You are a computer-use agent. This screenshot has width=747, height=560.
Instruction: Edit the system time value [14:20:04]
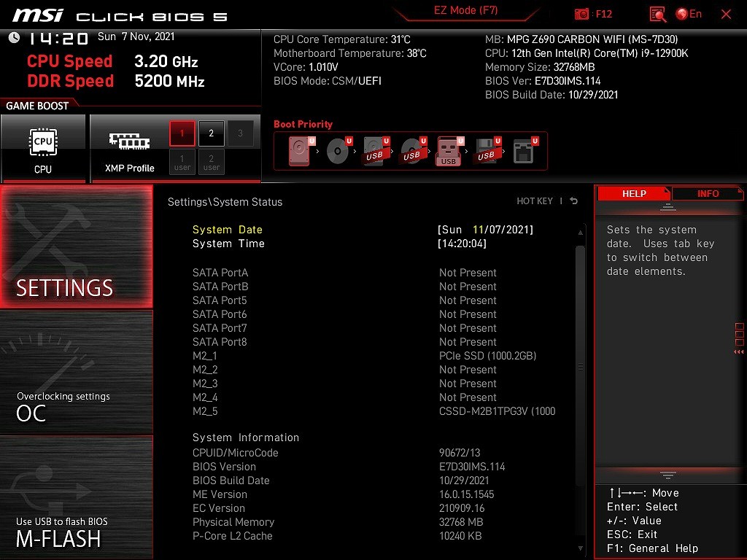pyautogui.click(x=462, y=244)
